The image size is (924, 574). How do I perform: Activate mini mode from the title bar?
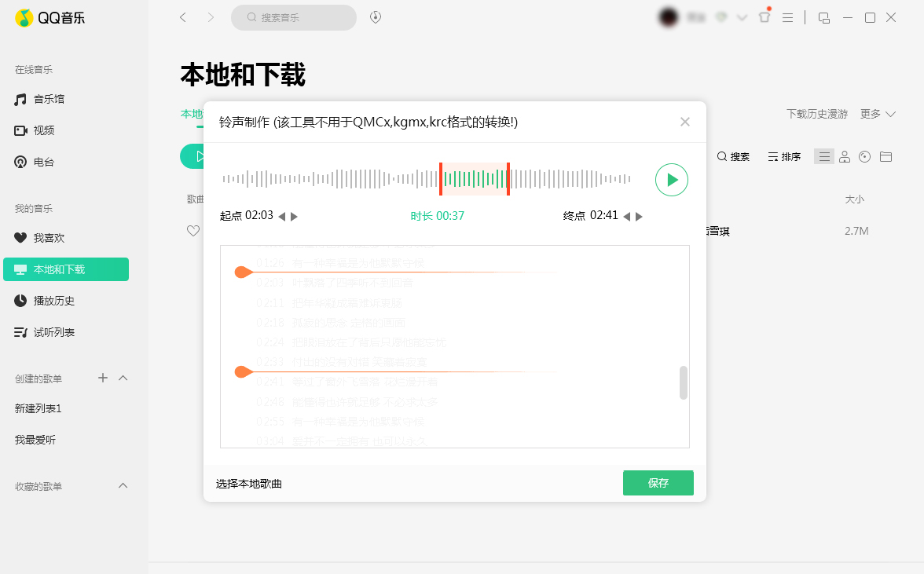pyautogui.click(x=824, y=16)
